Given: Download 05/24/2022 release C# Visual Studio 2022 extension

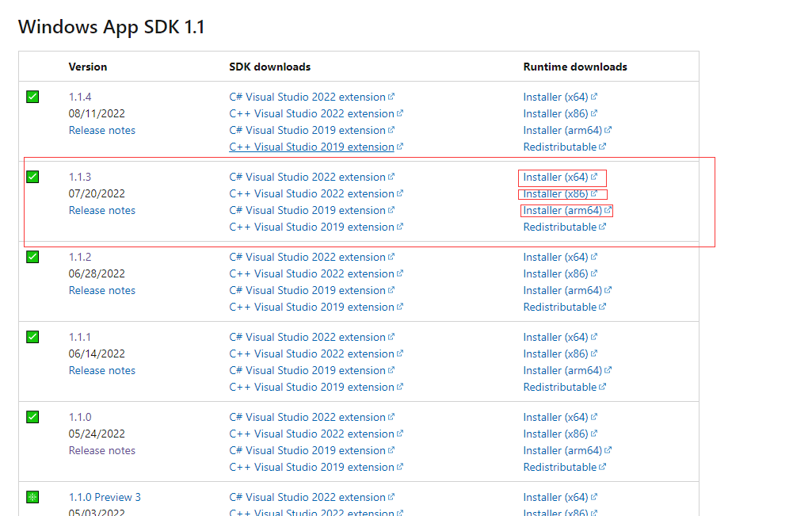Looking at the screenshot, I should 312,417.
